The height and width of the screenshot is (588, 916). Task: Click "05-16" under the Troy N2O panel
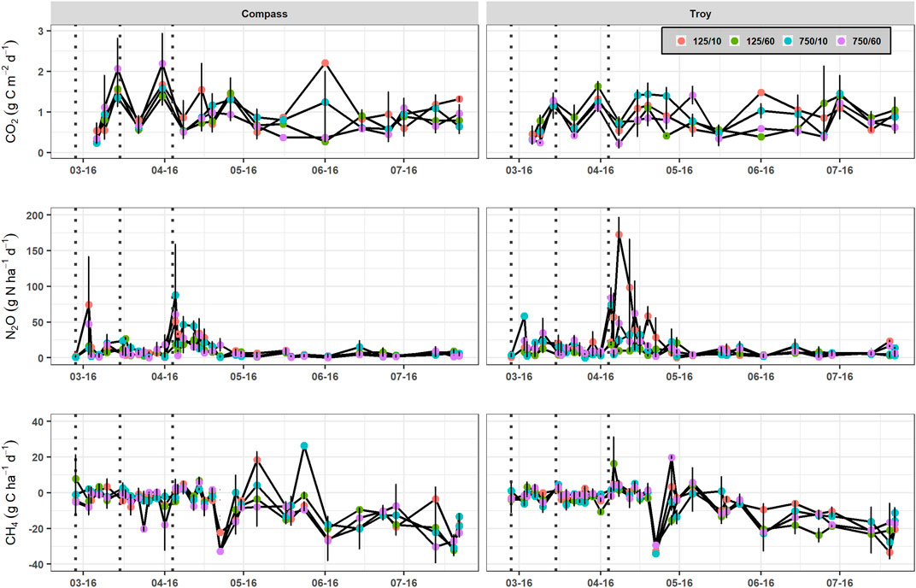click(x=678, y=376)
